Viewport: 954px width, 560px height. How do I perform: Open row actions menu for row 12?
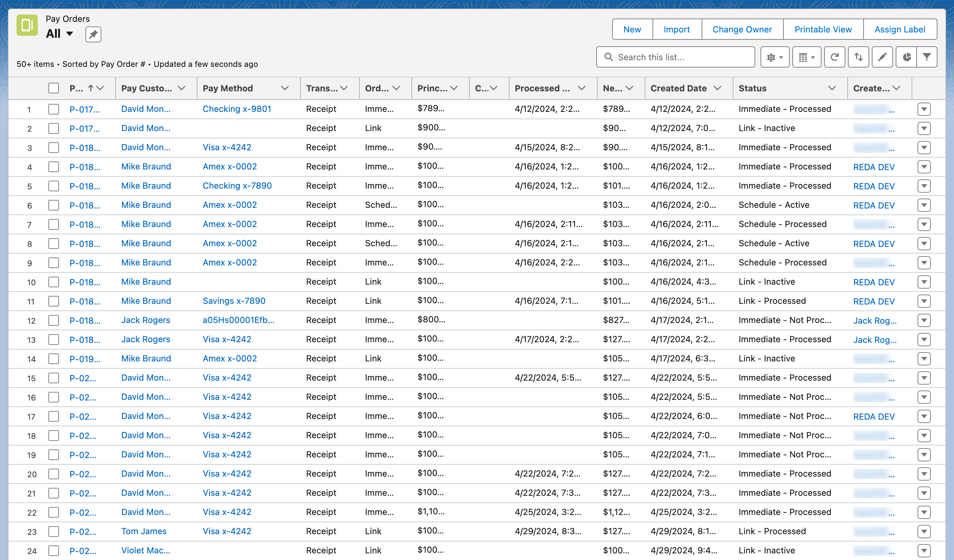(924, 320)
